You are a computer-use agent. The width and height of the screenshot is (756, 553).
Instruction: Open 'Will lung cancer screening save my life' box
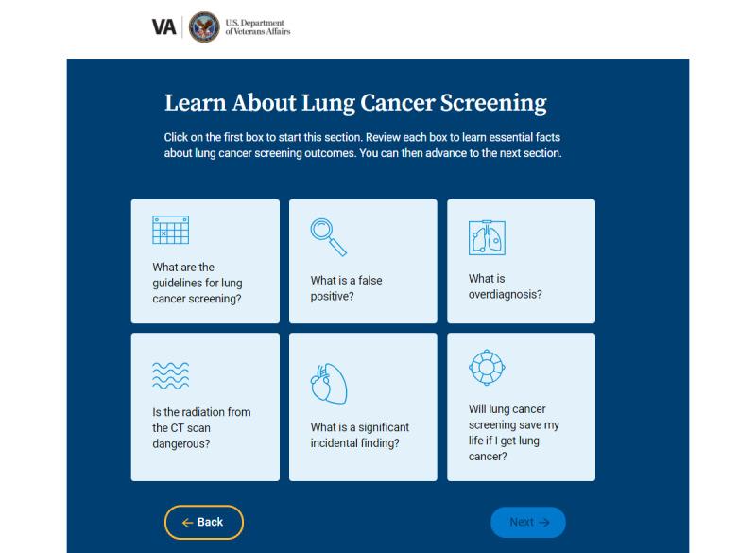(522, 406)
